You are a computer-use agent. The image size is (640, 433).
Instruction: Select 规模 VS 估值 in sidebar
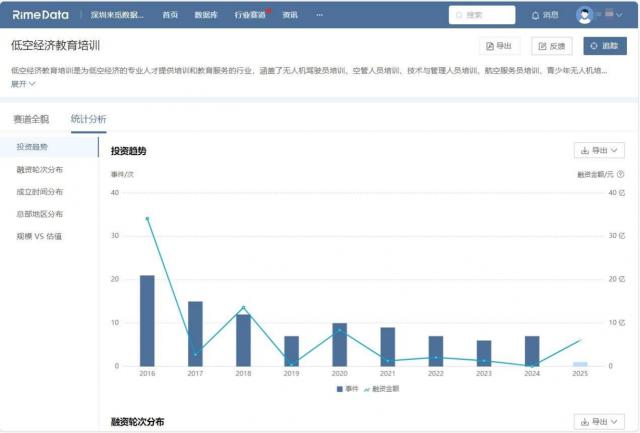pyautogui.click(x=39, y=236)
